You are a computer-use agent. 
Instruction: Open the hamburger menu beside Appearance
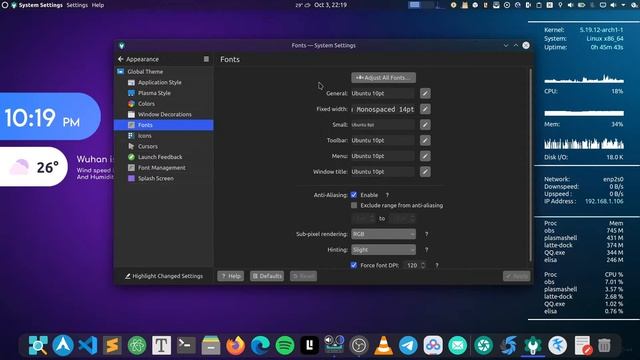(x=206, y=59)
